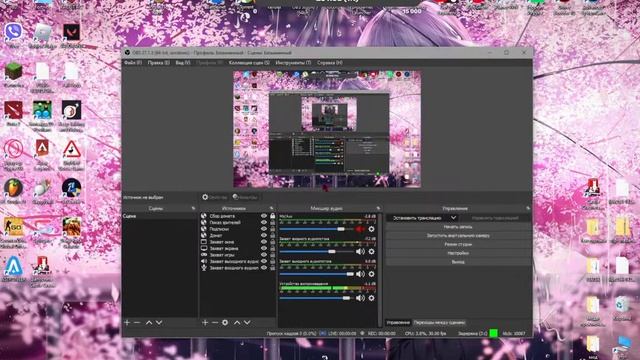Pop out the Сцены dock panel icon
This screenshot has height=360, width=640.
pos(193,208)
